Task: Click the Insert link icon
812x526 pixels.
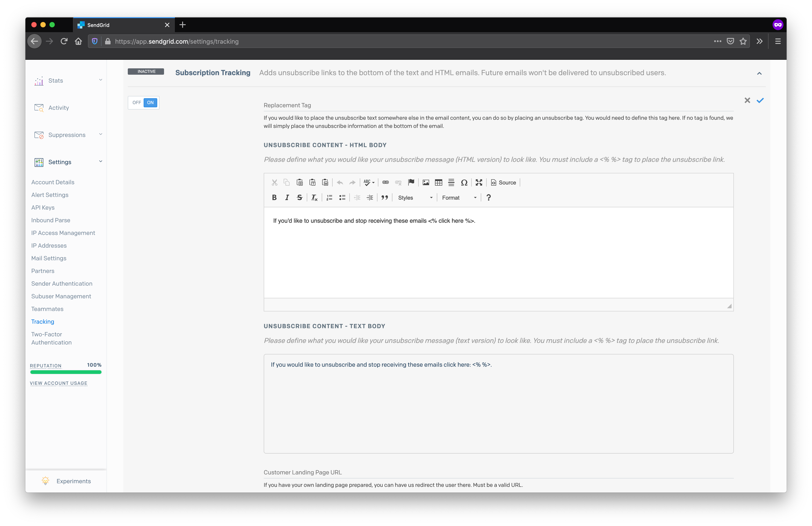Action: (385, 182)
